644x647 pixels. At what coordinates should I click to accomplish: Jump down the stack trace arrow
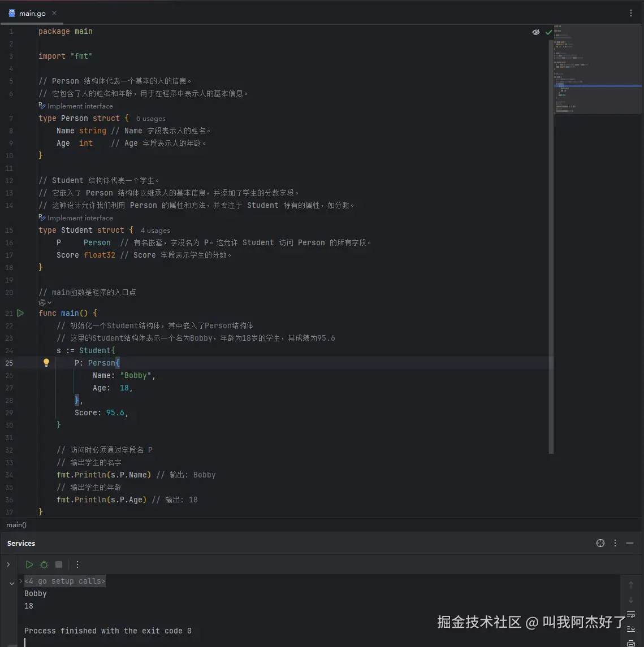pyautogui.click(x=631, y=600)
